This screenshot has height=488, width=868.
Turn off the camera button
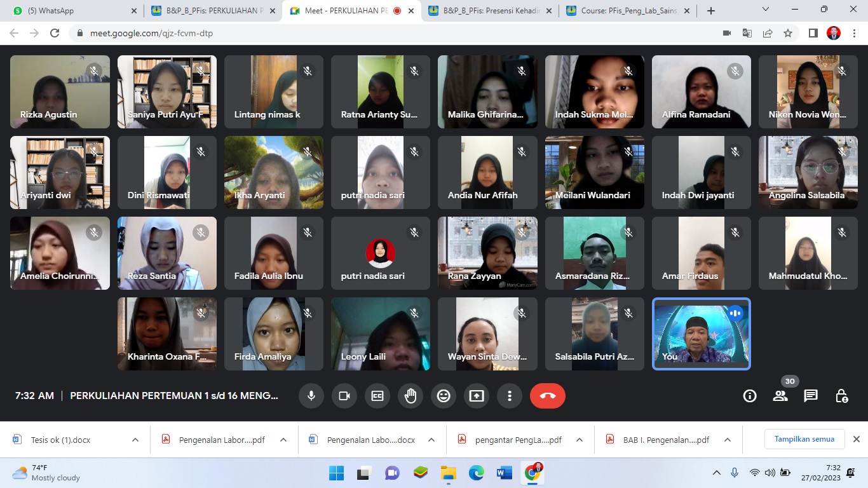pyautogui.click(x=344, y=396)
